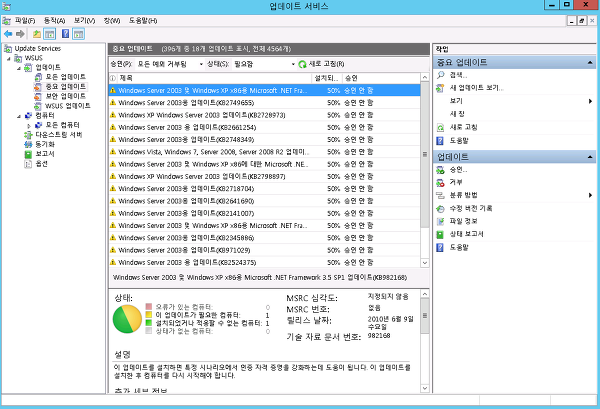Click the update list scroll down arrow
Screen dimensions: 600x409
[x=425, y=263]
